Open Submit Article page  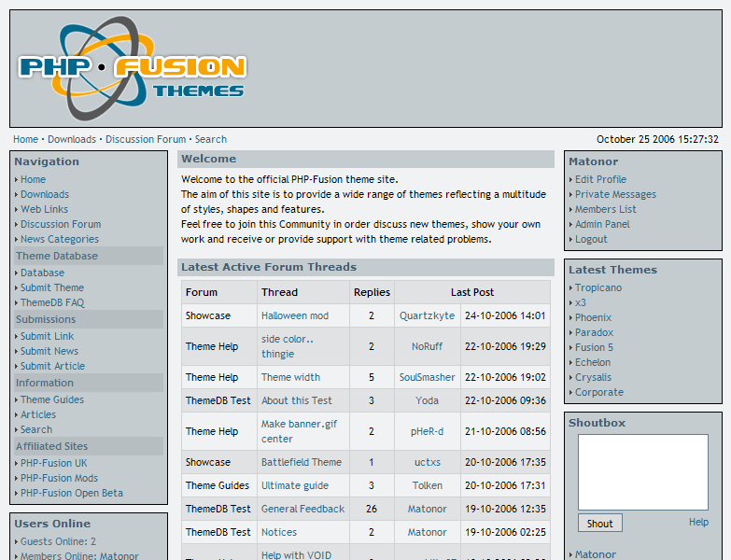pos(52,366)
